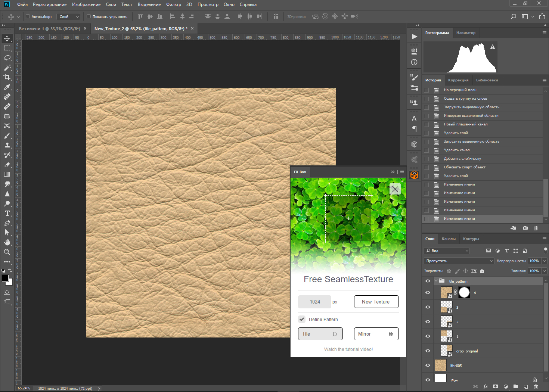The height and width of the screenshot is (392, 549).
Task: Open the Watch the tutorial video link
Action: (x=348, y=349)
